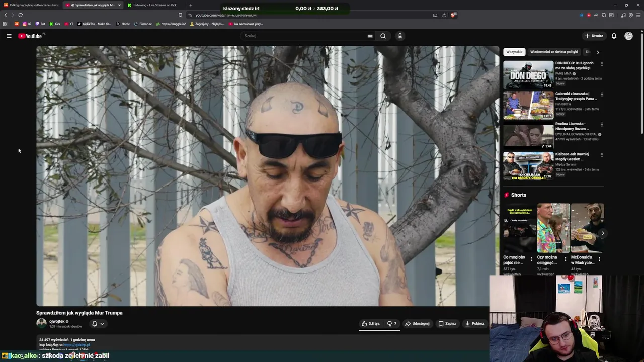Dislike the video with thumbs down
Viewport: 644px width, 362px height.
pos(392,324)
